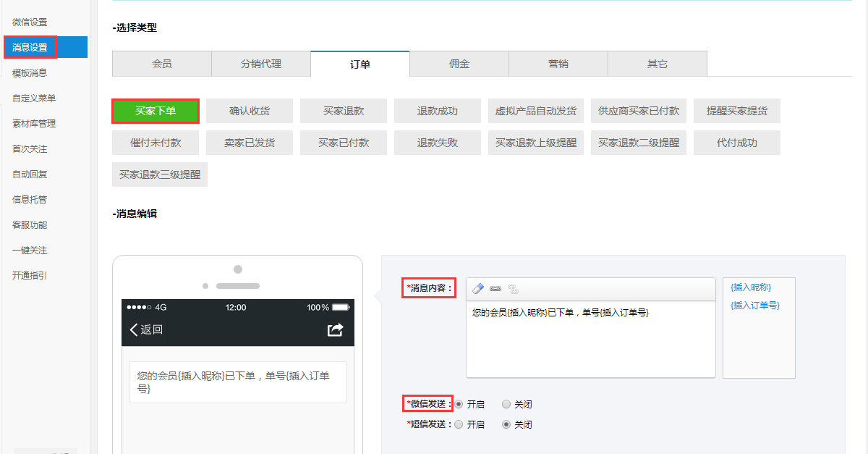Image resolution: width=868 pixels, height=454 pixels.
Task: Open the 分销代理 tab
Action: (x=261, y=64)
